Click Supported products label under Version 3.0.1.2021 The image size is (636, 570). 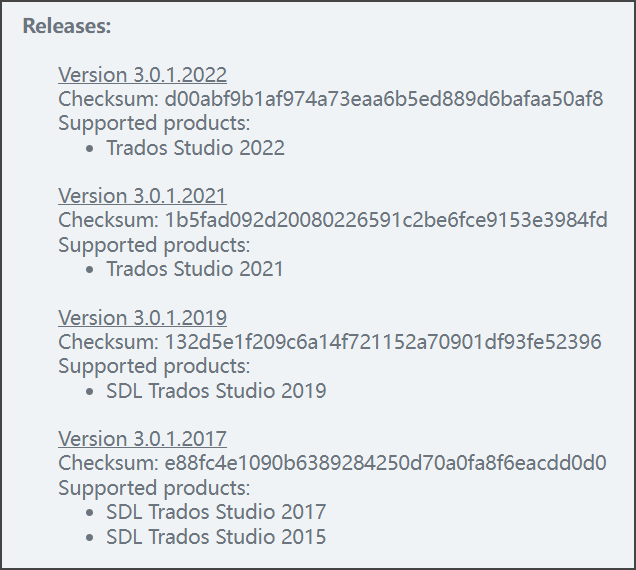tap(154, 245)
